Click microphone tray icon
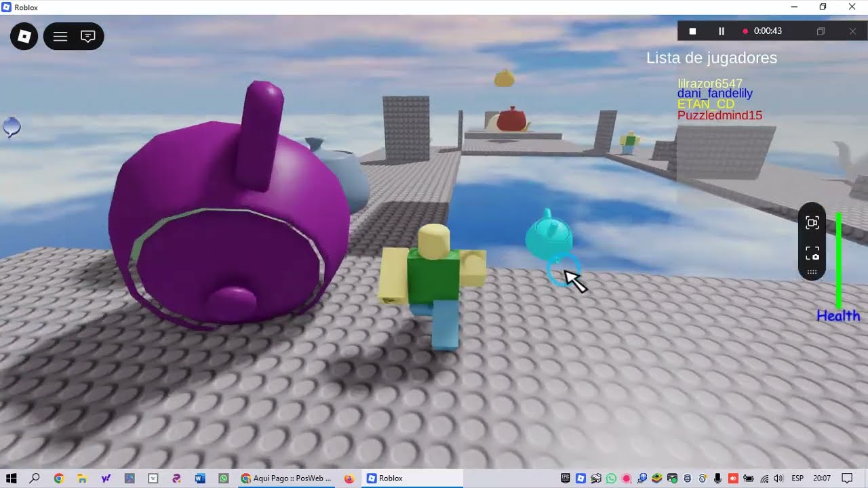The width and height of the screenshot is (868, 488). pos(717,479)
